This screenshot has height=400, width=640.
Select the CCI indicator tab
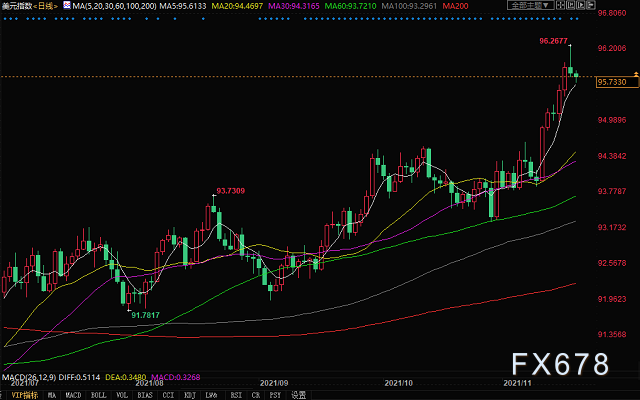(168, 395)
